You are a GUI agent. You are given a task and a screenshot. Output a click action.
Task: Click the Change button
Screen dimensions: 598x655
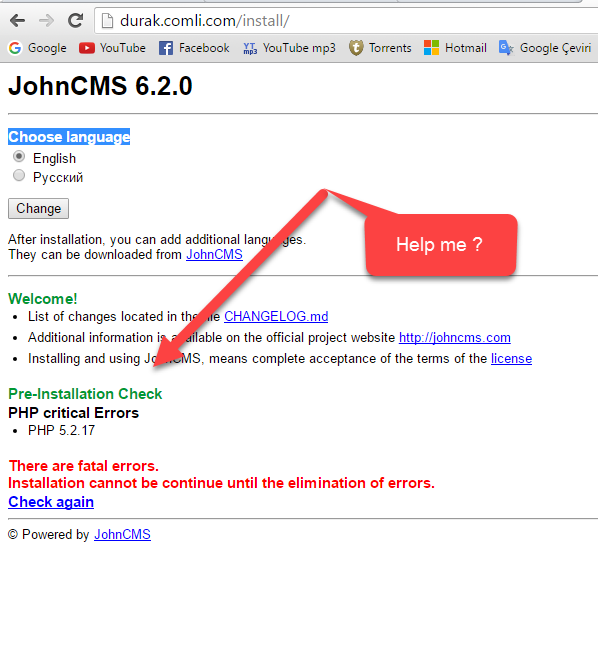pos(38,208)
